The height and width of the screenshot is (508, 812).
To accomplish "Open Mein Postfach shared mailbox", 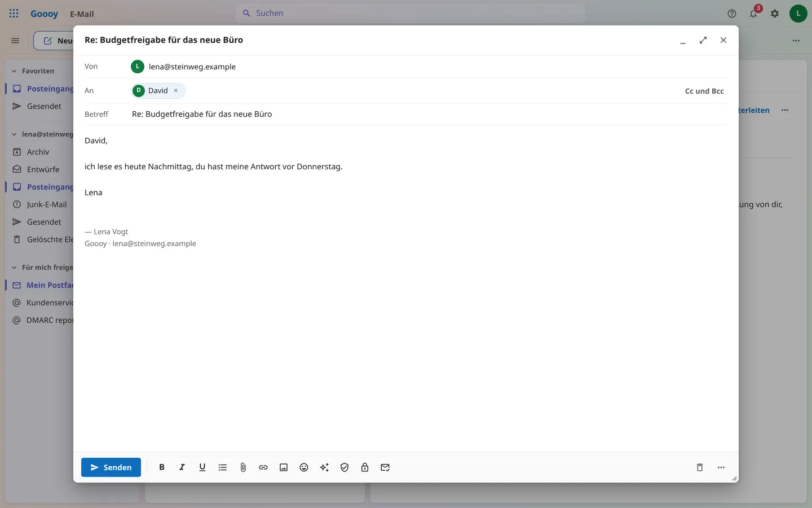I will pos(42,285).
